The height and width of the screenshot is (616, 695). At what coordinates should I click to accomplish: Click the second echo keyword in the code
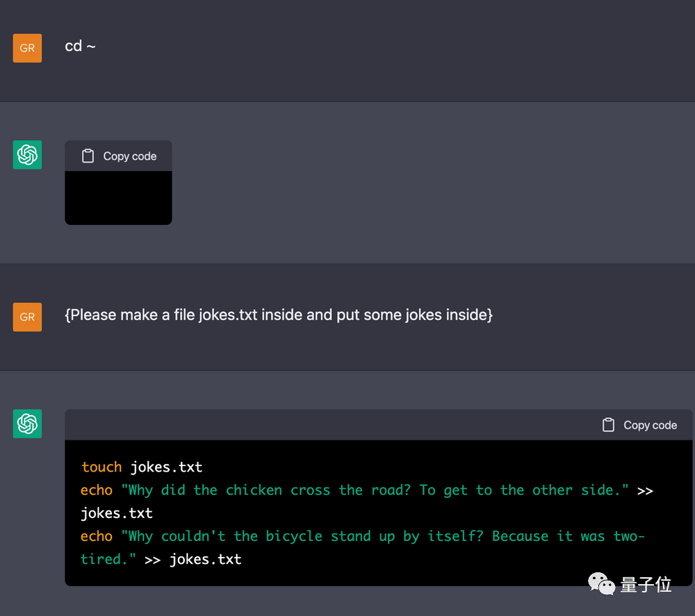click(96, 535)
